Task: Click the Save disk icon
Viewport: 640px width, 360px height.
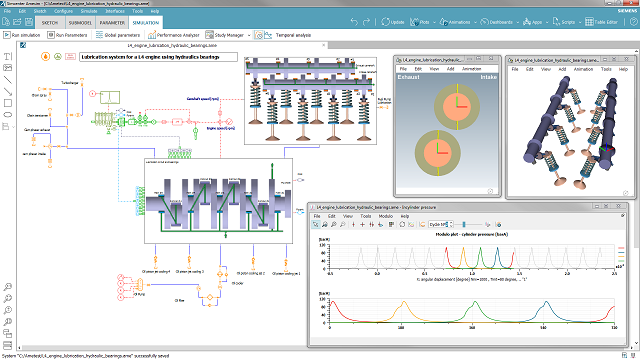Action: click(x=29, y=22)
